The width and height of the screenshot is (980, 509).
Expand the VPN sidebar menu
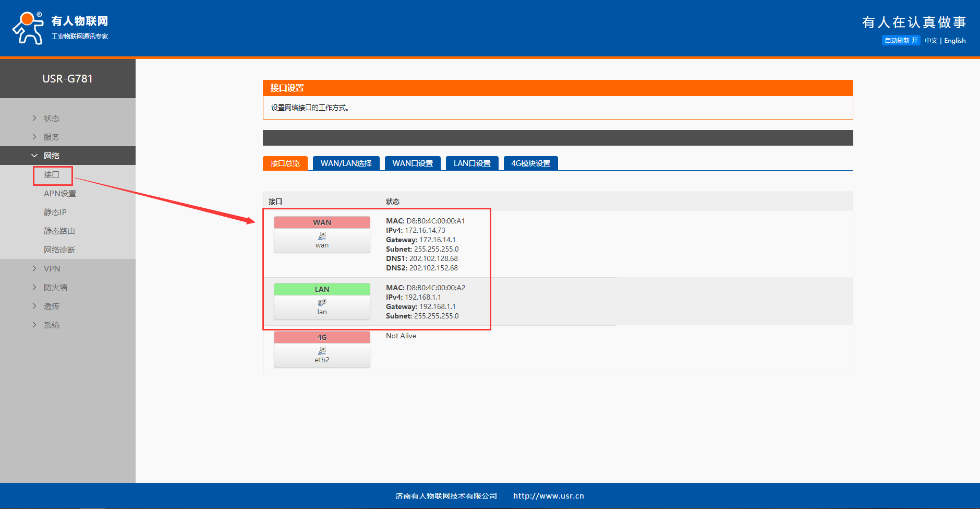coord(52,269)
